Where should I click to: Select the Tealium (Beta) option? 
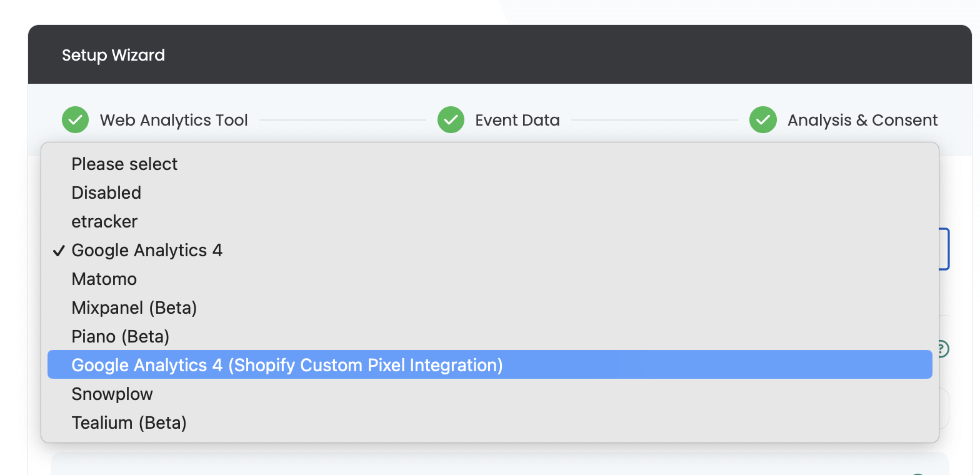pyautogui.click(x=129, y=422)
